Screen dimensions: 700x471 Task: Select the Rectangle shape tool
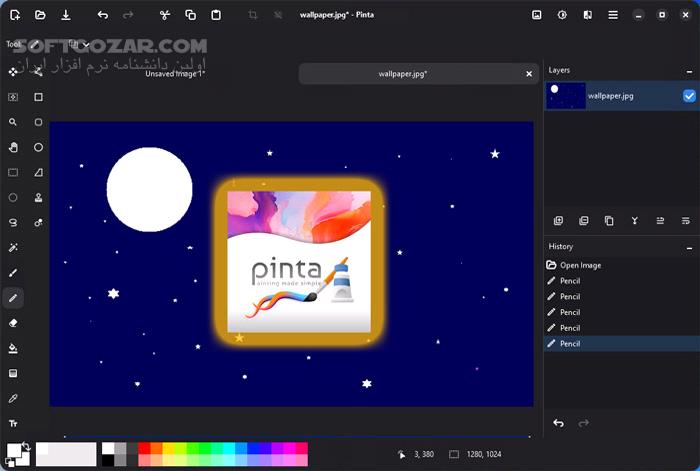coord(38,97)
